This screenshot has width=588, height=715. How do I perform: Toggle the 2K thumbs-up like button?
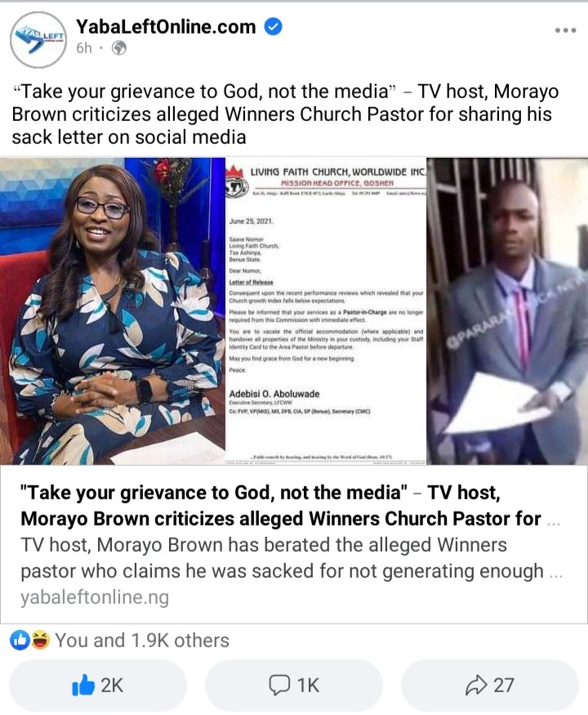(x=98, y=685)
